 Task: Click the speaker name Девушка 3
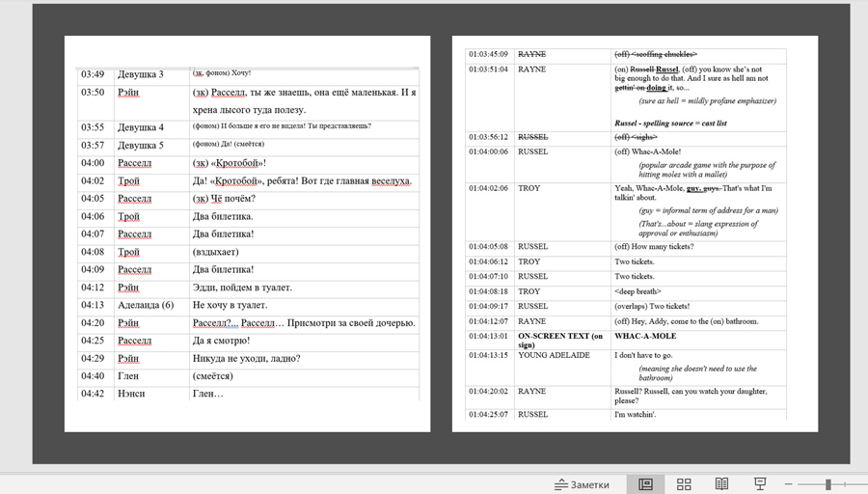tap(141, 74)
